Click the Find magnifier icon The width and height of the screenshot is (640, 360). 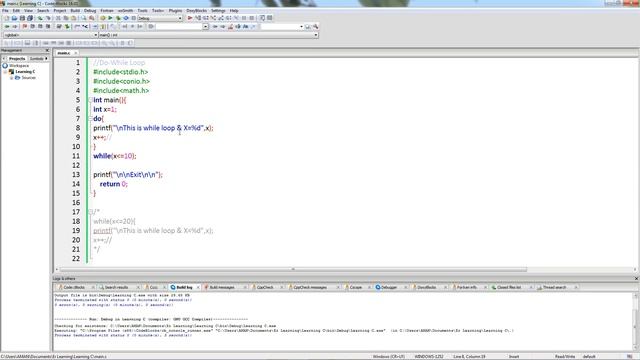coord(84,18)
